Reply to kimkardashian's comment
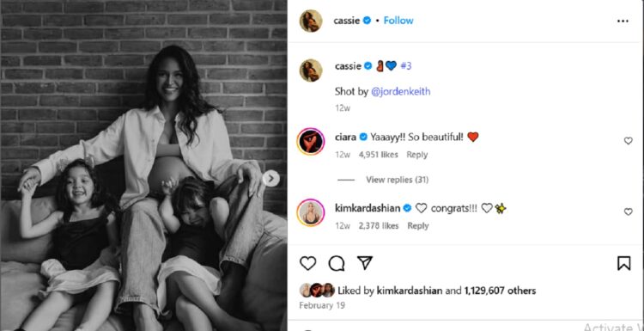The height and width of the screenshot is (331, 644). tap(417, 226)
